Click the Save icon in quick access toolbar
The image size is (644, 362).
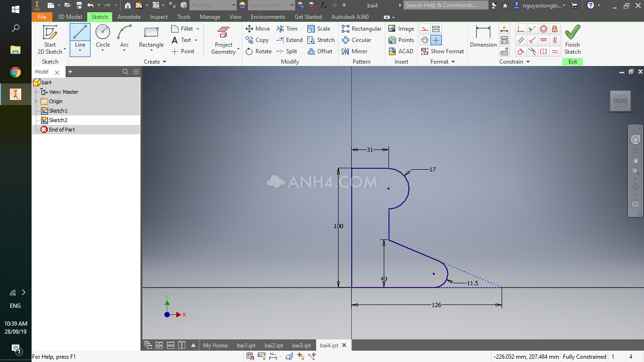[x=79, y=5]
